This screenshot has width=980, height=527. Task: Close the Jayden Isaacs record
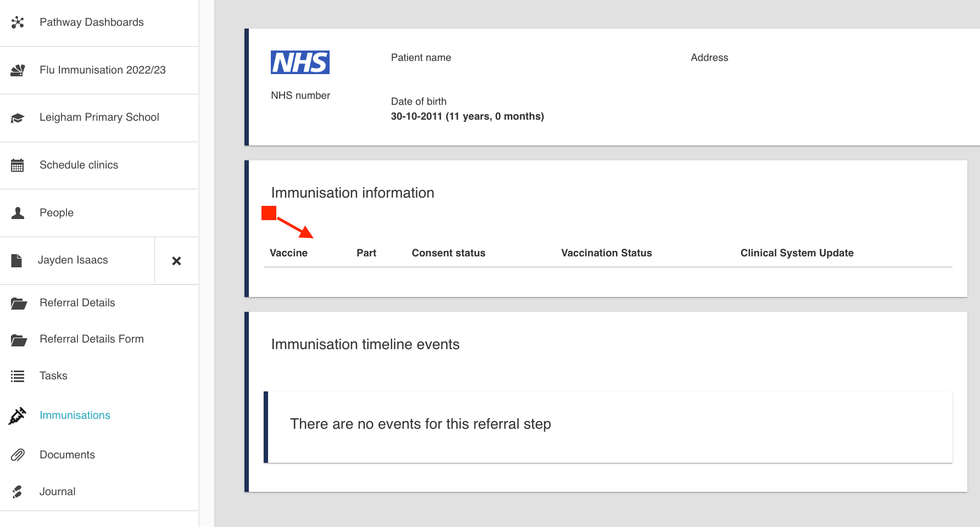pos(176,261)
